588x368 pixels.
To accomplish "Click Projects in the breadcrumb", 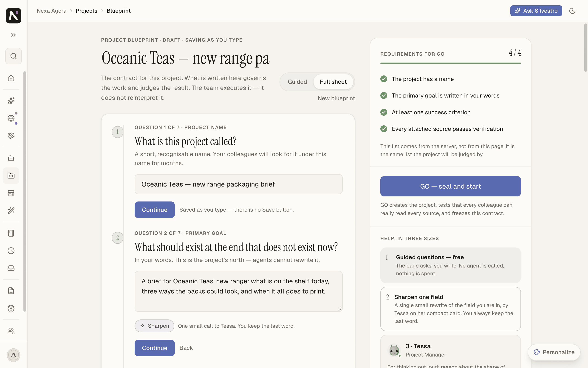I will (x=87, y=11).
